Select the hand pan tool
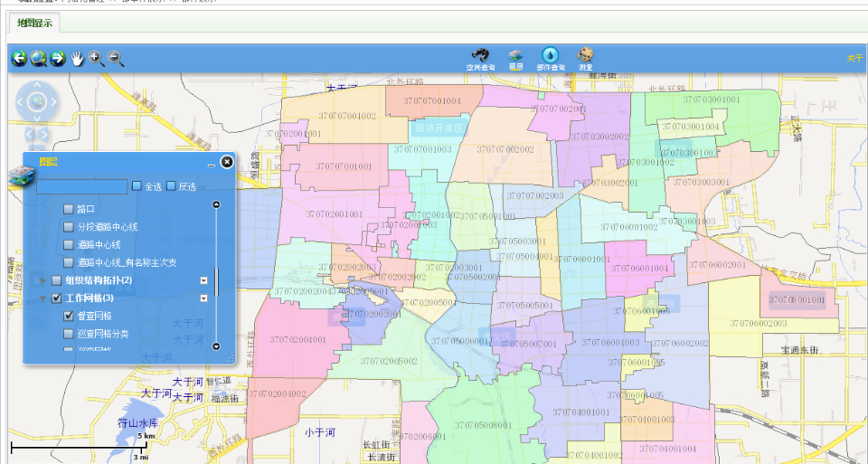868x464 pixels. [x=77, y=58]
